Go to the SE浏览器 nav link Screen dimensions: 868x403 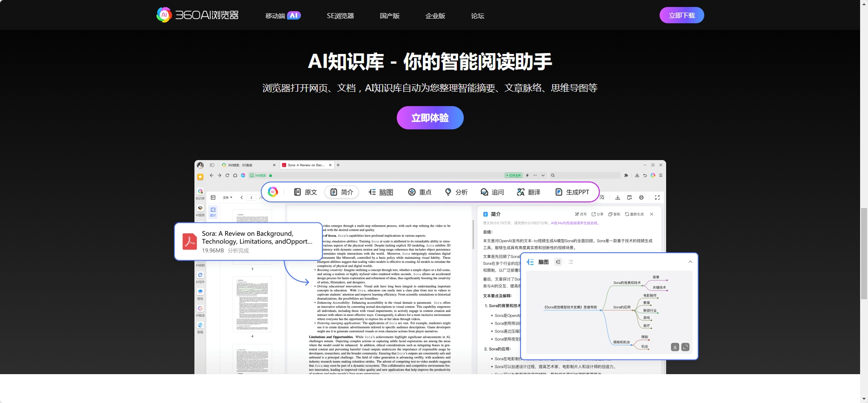[x=340, y=16]
